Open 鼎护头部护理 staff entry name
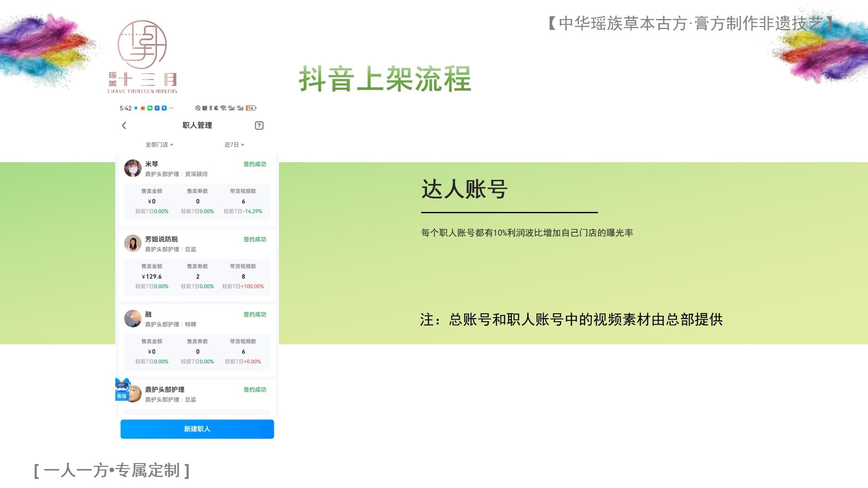The image size is (868, 488). pyautogui.click(x=165, y=389)
